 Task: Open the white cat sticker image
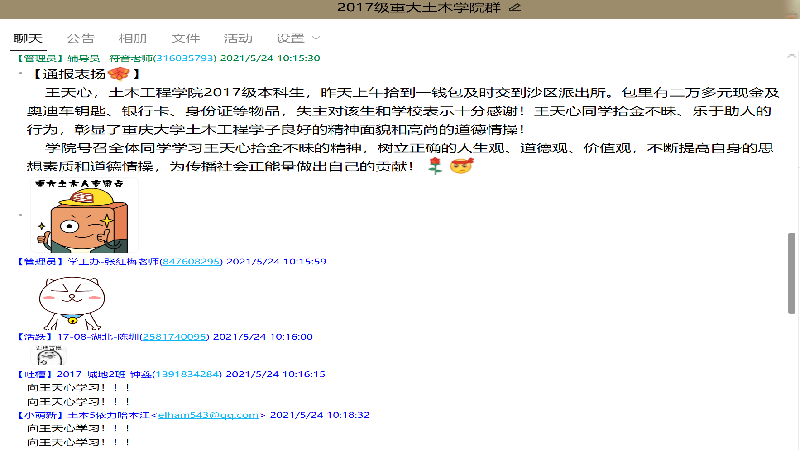(x=72, y=303)
